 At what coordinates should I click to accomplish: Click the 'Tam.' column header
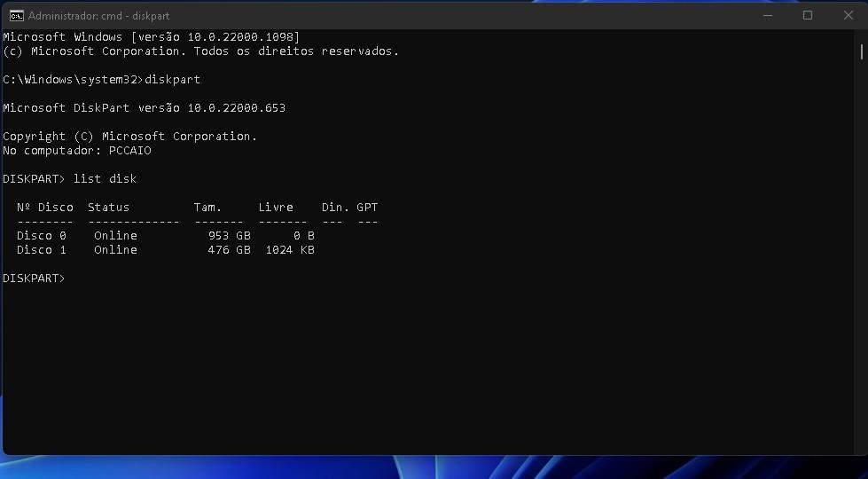coord(207,207)
